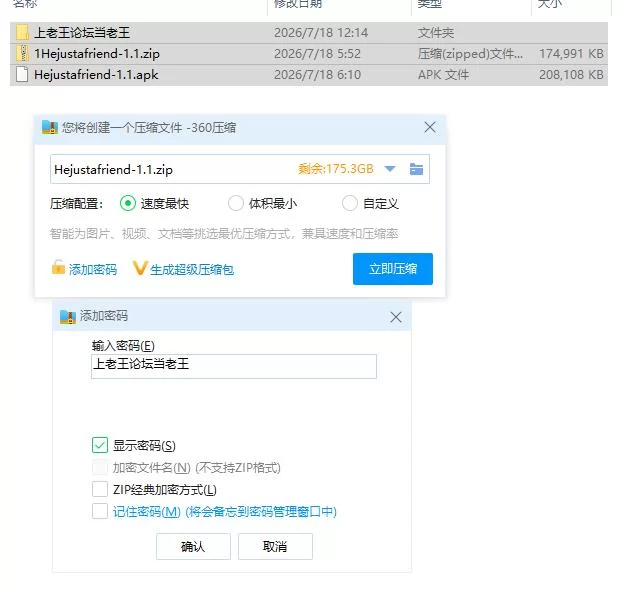This screenshot has height=594, width=618.
Task: Click the file icon beside Hejustafriend-1.1.apk
Action: [x=22, y=74]
